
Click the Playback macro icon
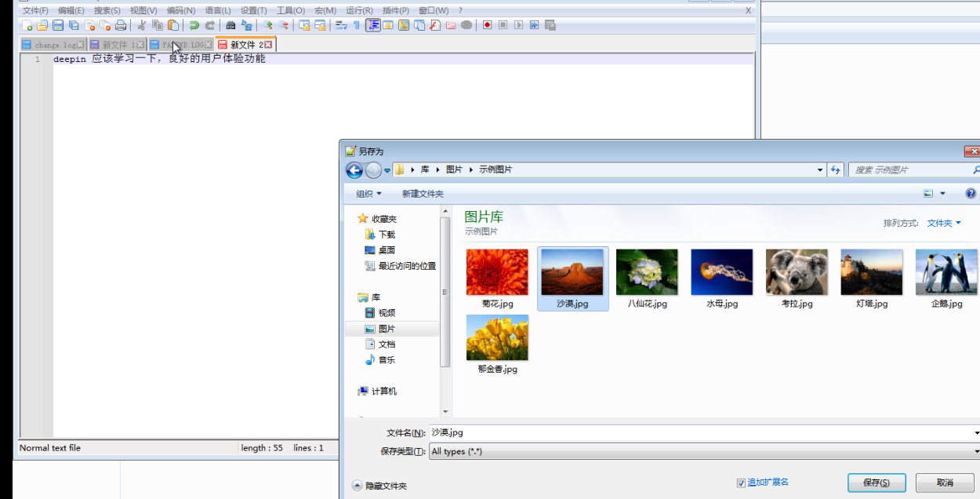[x=518, y=25]
